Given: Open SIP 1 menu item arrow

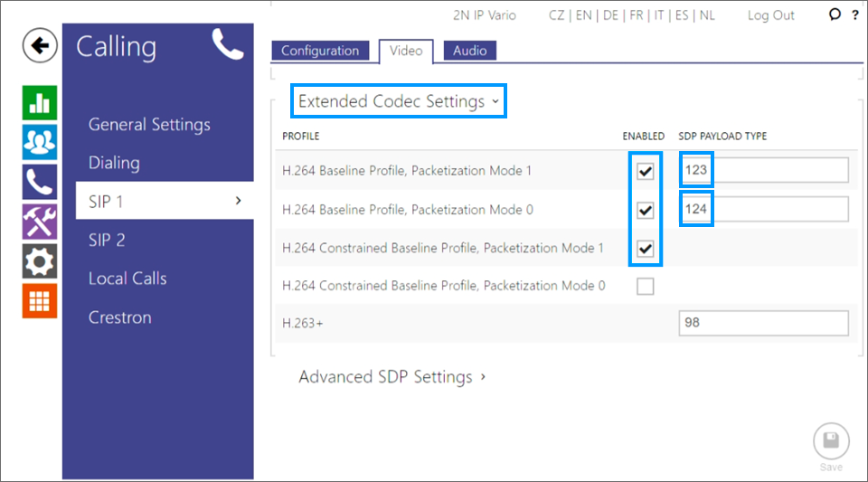Looking at the screenshot, I should pos(238,201).
